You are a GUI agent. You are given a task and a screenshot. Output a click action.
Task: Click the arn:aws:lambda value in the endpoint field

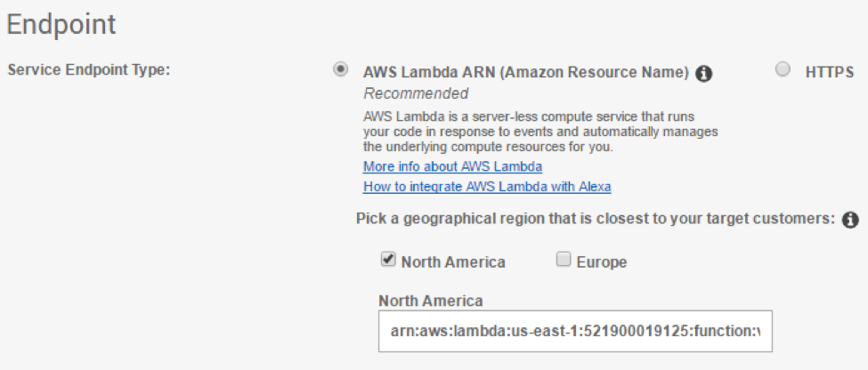coord(574,332)
